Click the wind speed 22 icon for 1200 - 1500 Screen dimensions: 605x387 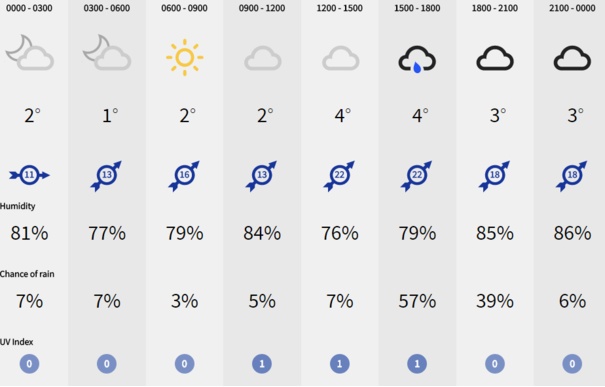pos(340,176)
